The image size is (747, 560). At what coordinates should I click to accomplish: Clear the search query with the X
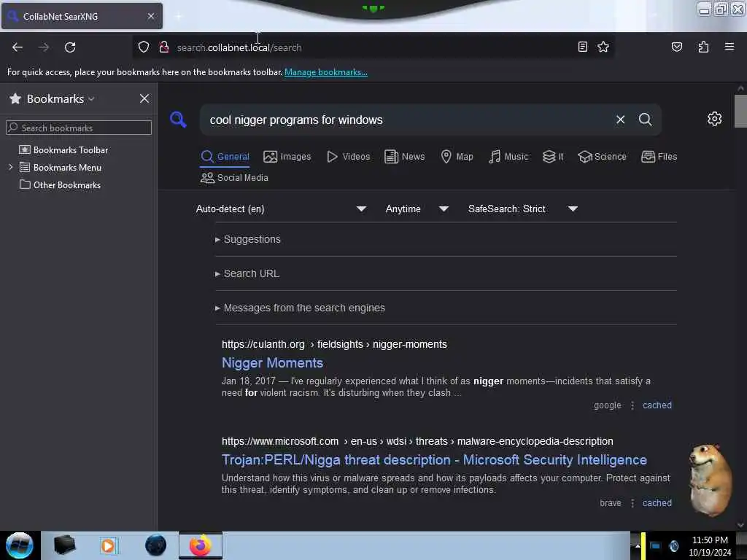pyautogui.click(x=620, y=120)
